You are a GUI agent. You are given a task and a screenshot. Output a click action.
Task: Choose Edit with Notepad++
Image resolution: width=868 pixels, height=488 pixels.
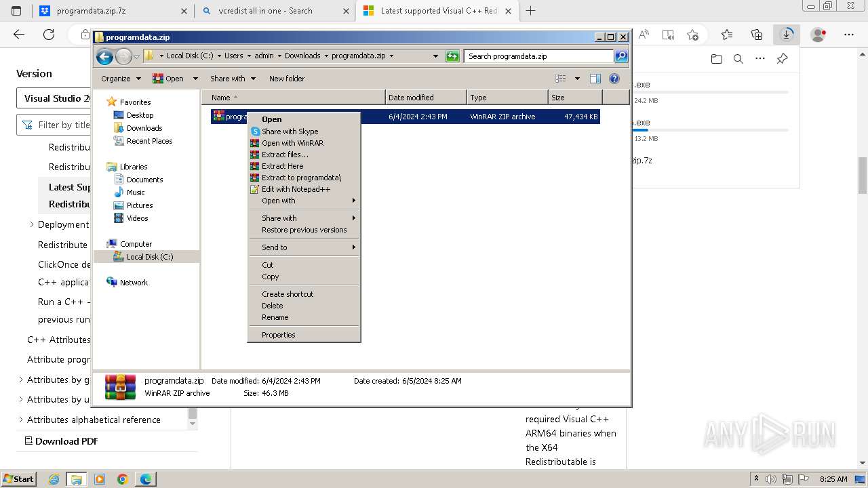[304, 189]
